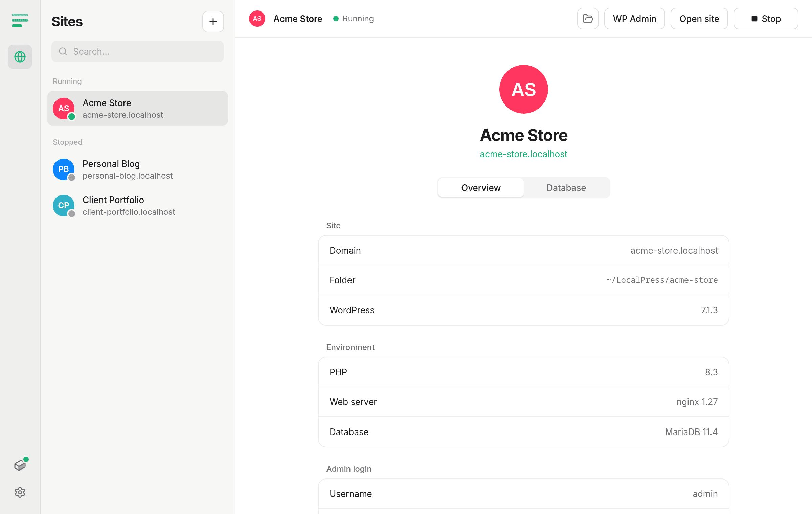Click the Open site button

click(699, 19)
